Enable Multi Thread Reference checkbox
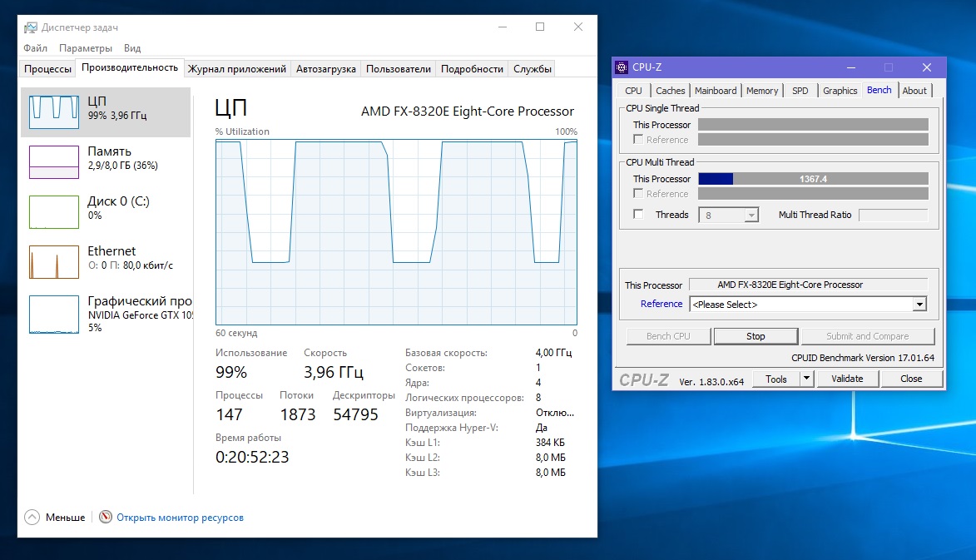 [x=638, y=194]
